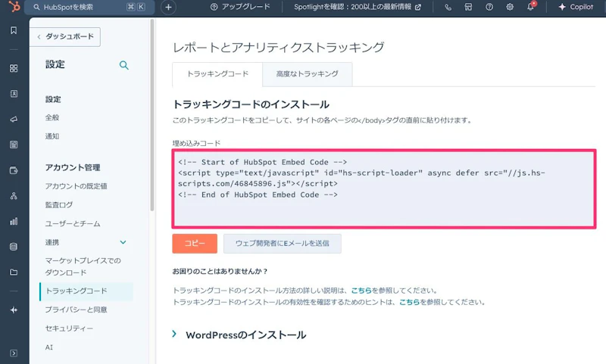Open 通知 settings

(x=52, y=136)
